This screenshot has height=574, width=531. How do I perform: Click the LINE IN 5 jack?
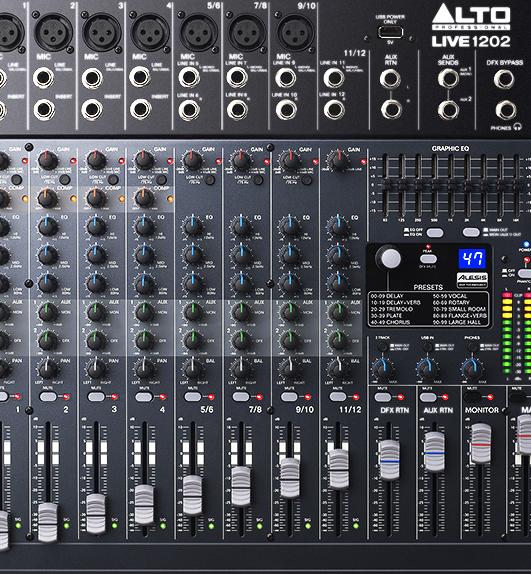[188, 77]
